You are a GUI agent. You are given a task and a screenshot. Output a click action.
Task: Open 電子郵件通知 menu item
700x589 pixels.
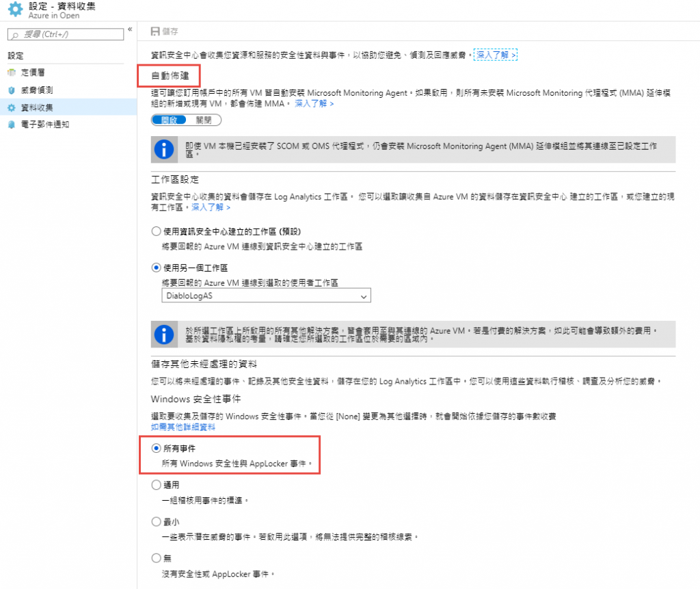tap(68, 125)
